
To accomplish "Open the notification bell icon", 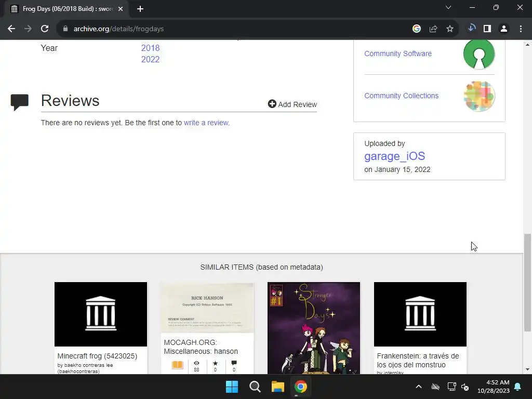I will [518, 387].
